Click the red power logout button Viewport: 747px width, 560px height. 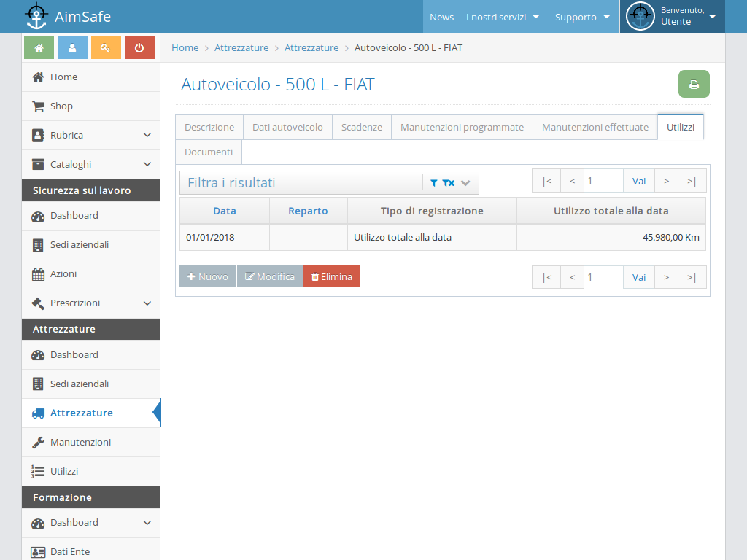pyautogui.click(x=139, y=47)
